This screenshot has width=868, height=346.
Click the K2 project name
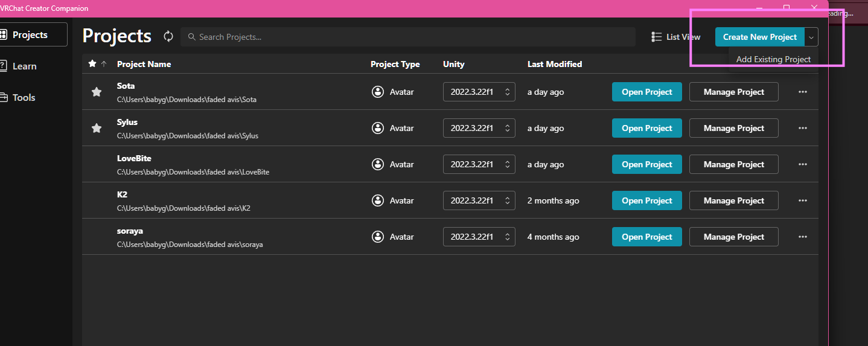122,195
